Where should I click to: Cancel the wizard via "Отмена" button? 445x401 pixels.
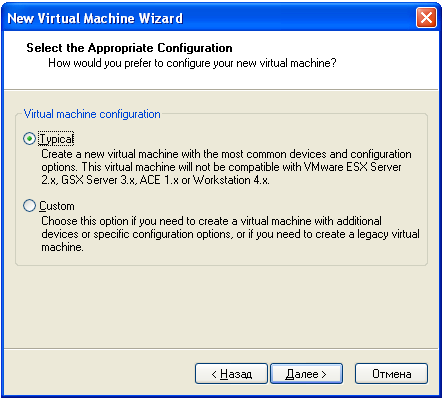click(x=391, y=374)
